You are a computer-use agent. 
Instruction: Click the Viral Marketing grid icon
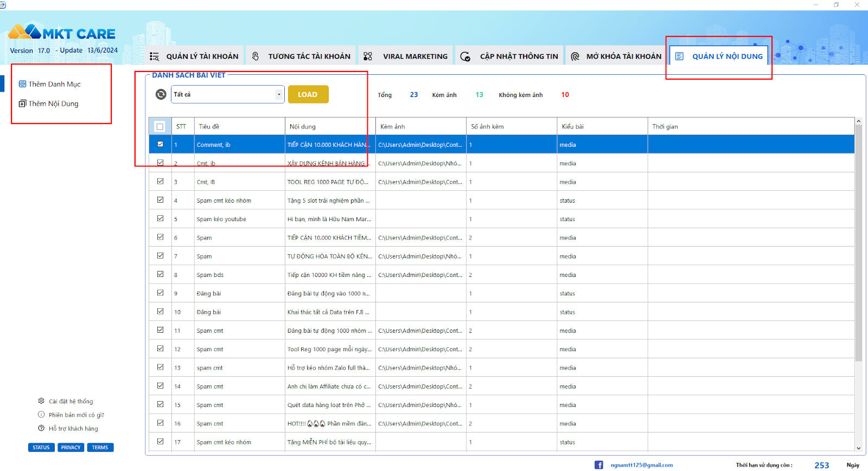pos(368,56)
